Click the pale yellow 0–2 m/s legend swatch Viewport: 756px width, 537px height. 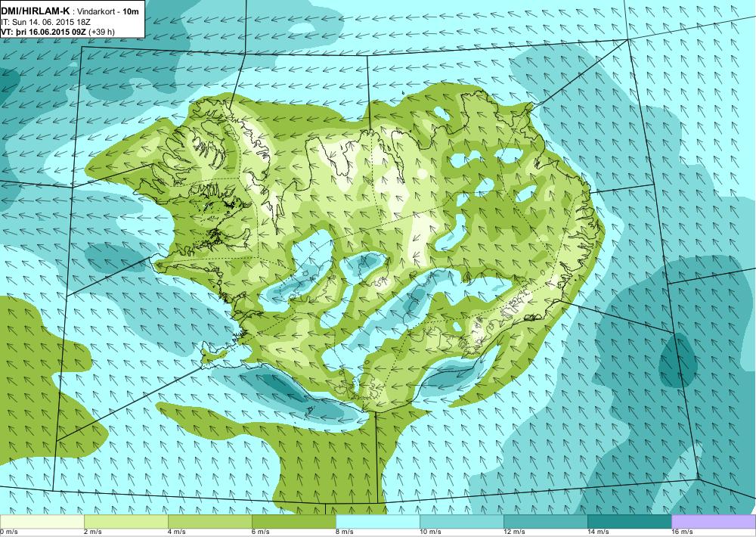click(x=42, y=522)
